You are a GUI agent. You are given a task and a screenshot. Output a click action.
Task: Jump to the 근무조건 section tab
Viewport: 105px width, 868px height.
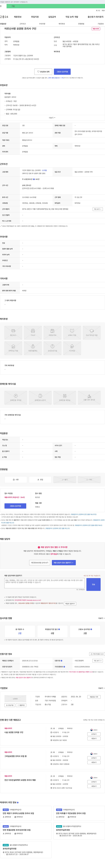[x=23, y=24]
